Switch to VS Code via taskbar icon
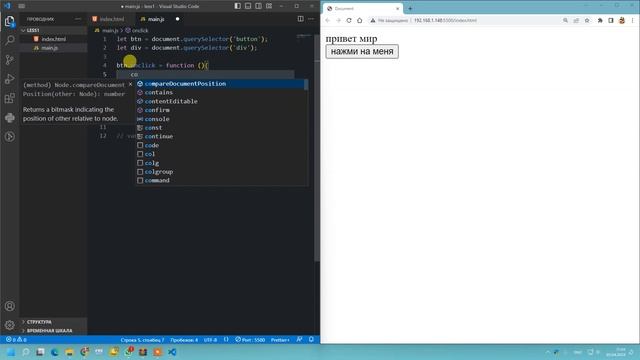640x360 pixels. pos(172,352)
